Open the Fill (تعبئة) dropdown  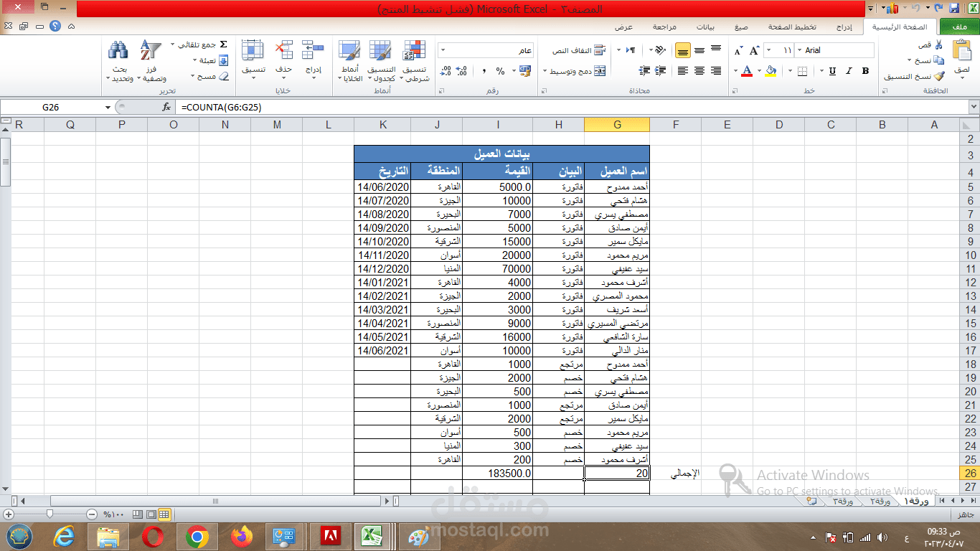[194, 60]
